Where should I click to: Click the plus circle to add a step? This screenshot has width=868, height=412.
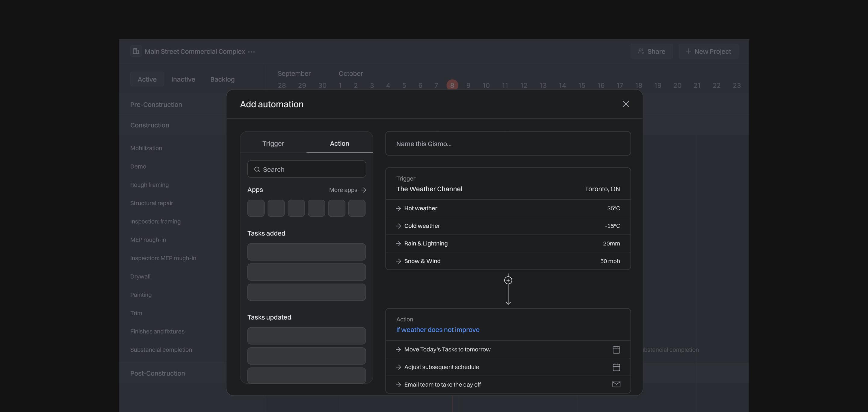point(508,280)
